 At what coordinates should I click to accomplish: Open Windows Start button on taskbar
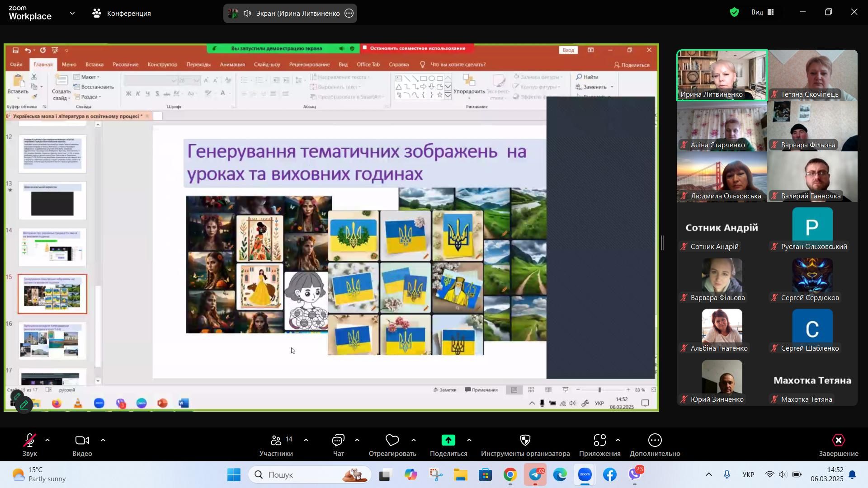coord(234,475)
